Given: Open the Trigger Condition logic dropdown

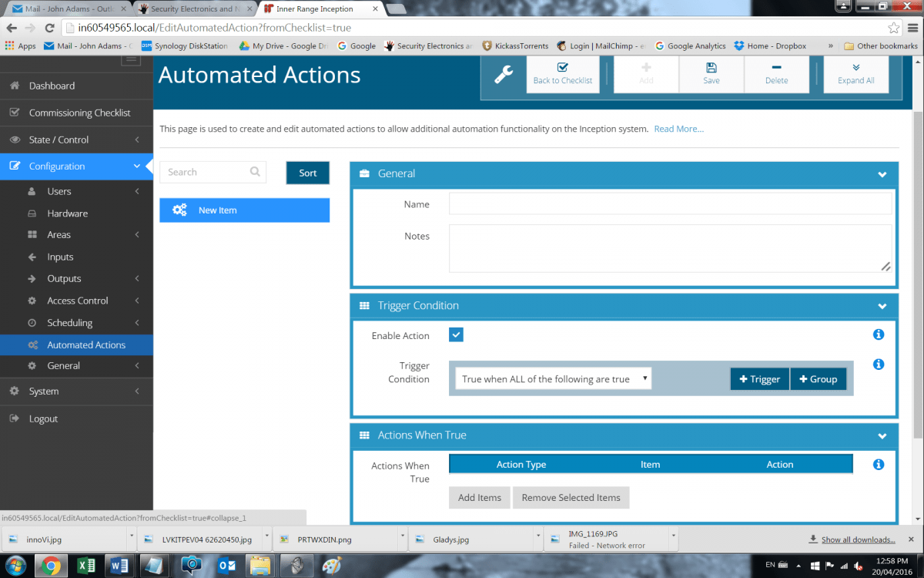Looking at the screenshot, I should coord(553,379).
